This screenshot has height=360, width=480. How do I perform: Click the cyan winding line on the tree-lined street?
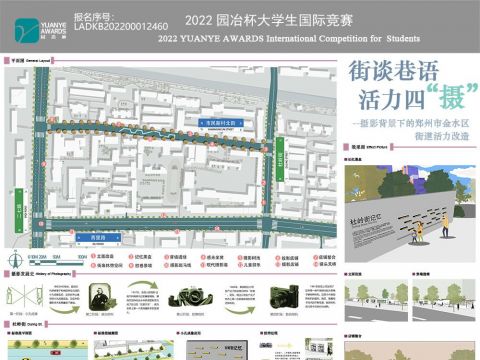147,133
